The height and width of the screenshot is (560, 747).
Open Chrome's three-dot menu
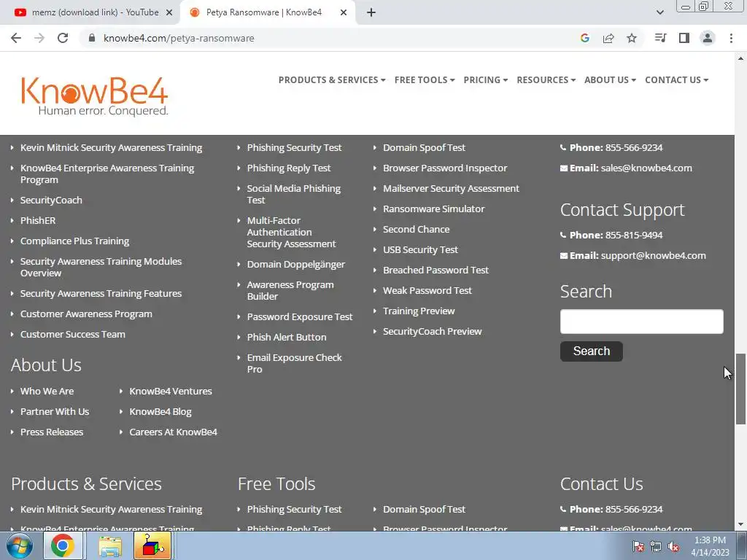[731, 38]
